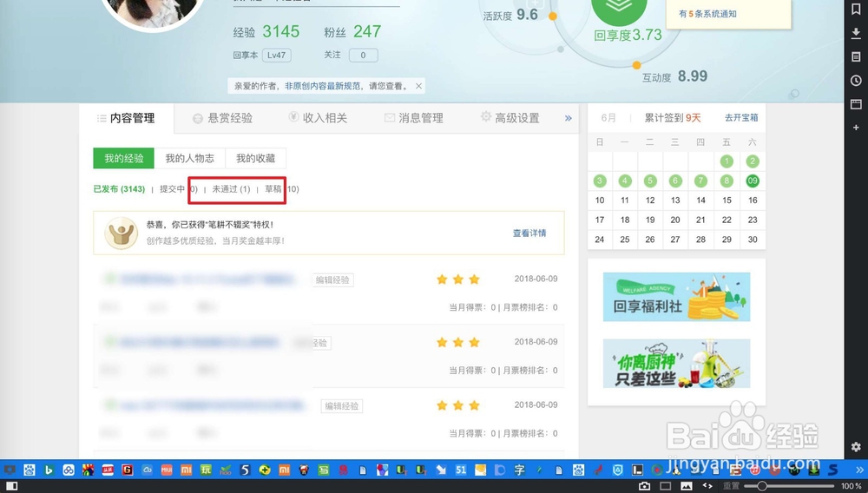
Task: Open the Bing bookmark icon
Action: [49, 470]
